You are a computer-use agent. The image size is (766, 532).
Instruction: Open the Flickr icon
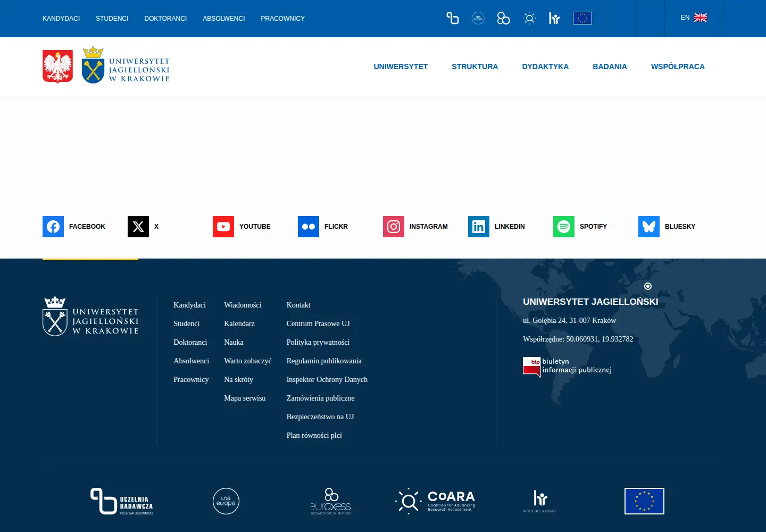309,227
